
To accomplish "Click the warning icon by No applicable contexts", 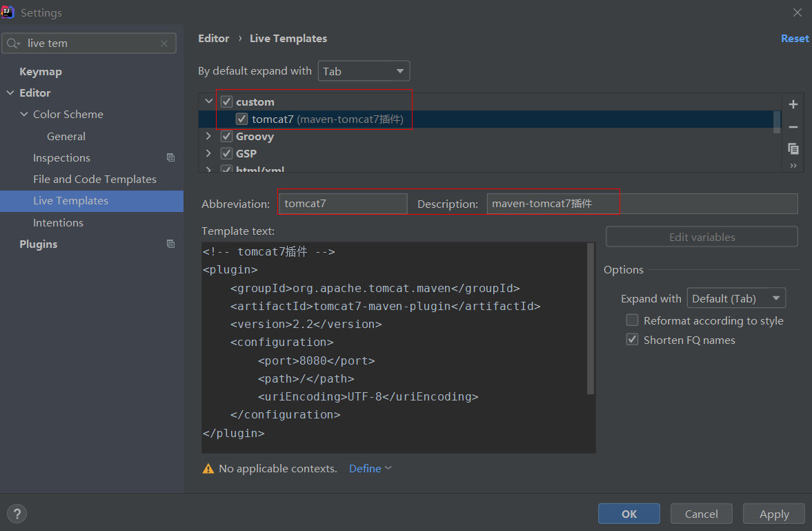I will (x=208, y=469).
